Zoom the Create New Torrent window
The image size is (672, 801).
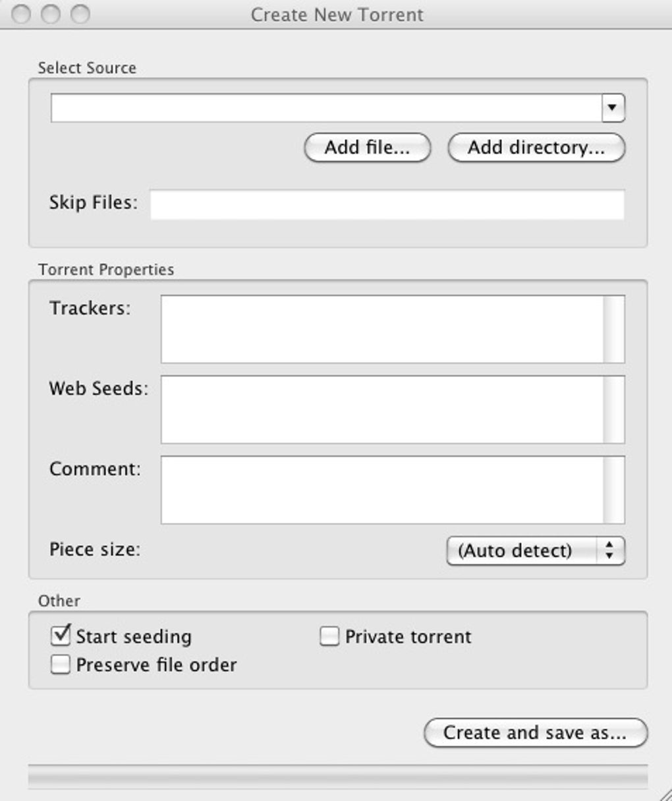tap(80, 14)
